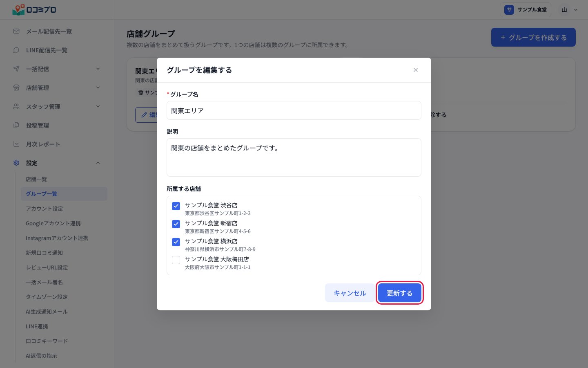Viewport: 588px width, 368px height.
Task: Click the グループ名 input field
Action: click(294, 110)
